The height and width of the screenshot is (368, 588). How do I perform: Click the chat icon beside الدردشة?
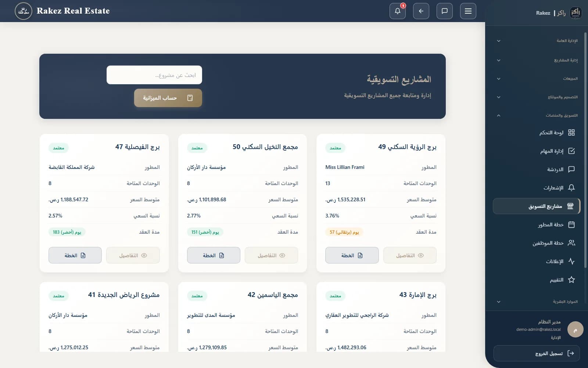pyautogui.click(x=571, y=169)
